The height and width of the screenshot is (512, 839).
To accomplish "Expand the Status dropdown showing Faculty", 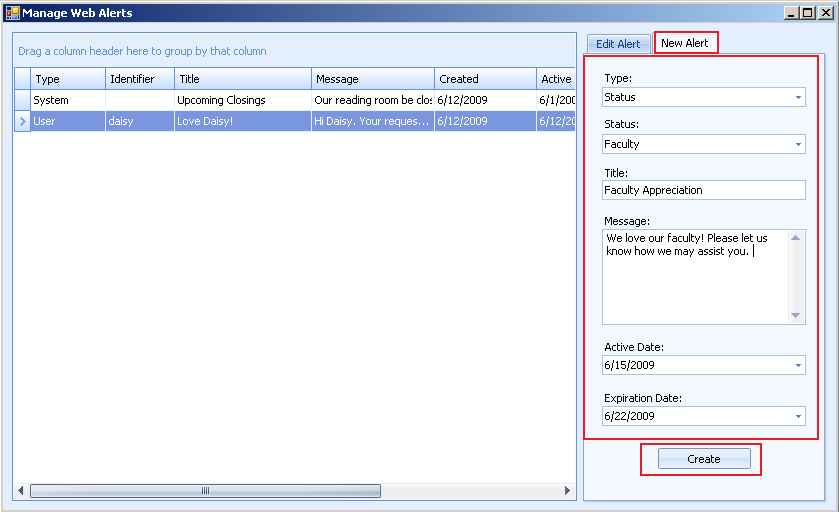I will (798, 144).
